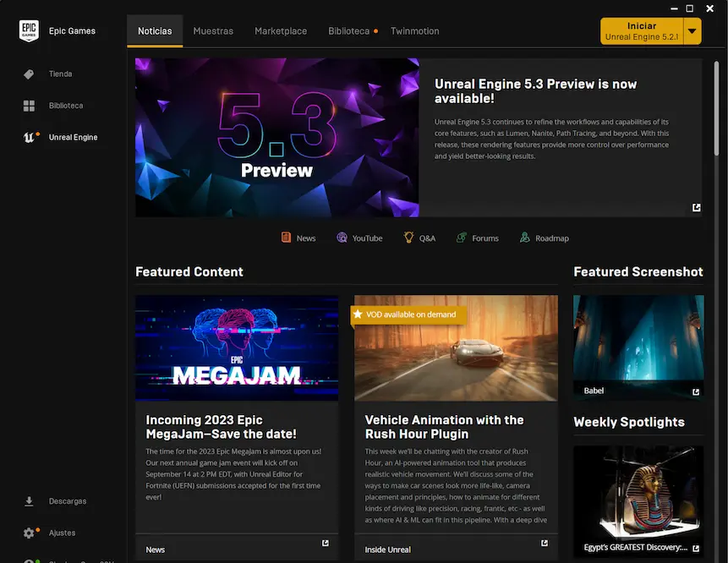Click the Forums icon link
The width and height of the screenshot is (728, 563).
click(462, 238)
